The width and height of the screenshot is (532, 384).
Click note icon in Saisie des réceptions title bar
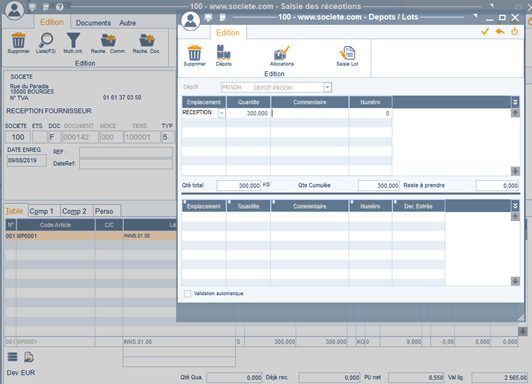pyautogui.click(x=46, y=7)
